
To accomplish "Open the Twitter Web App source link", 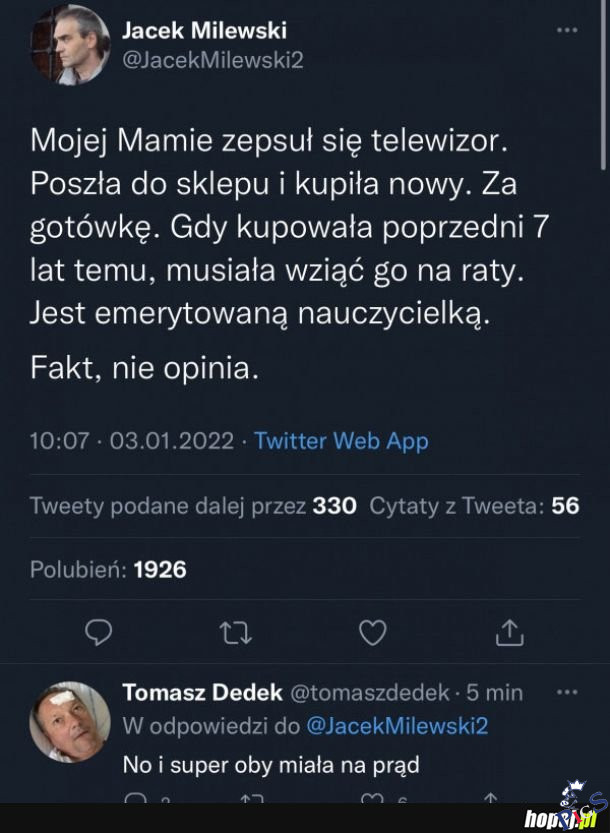I will click(341, 441).
